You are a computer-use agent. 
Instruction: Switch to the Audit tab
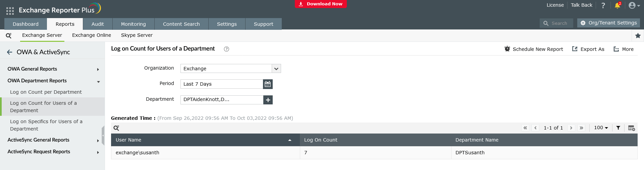coord(98,24)
